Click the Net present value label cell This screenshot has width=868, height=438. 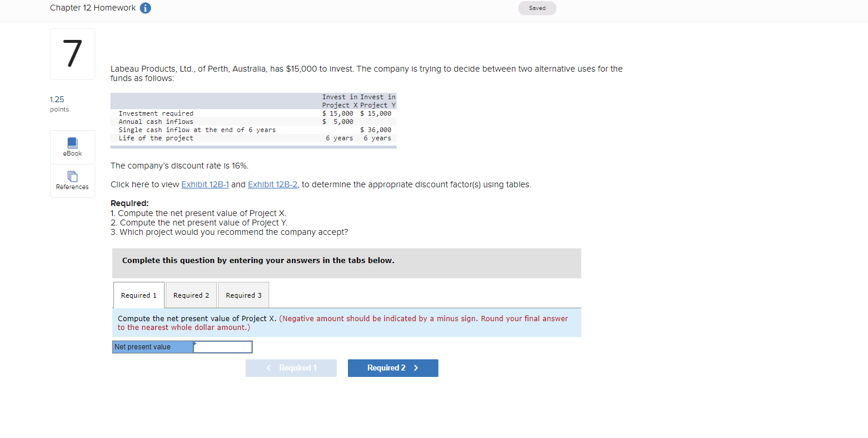(x=153, y=347)
